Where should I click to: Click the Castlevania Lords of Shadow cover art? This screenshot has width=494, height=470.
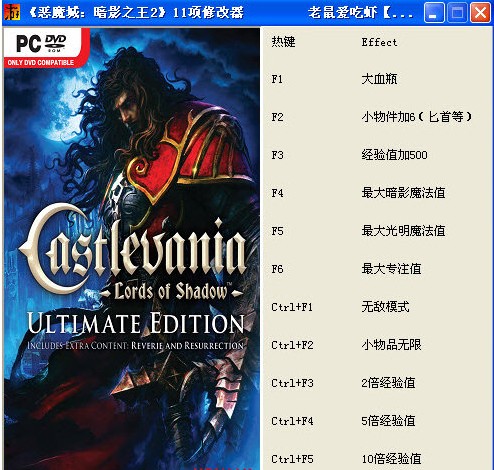tap(132, 249)
